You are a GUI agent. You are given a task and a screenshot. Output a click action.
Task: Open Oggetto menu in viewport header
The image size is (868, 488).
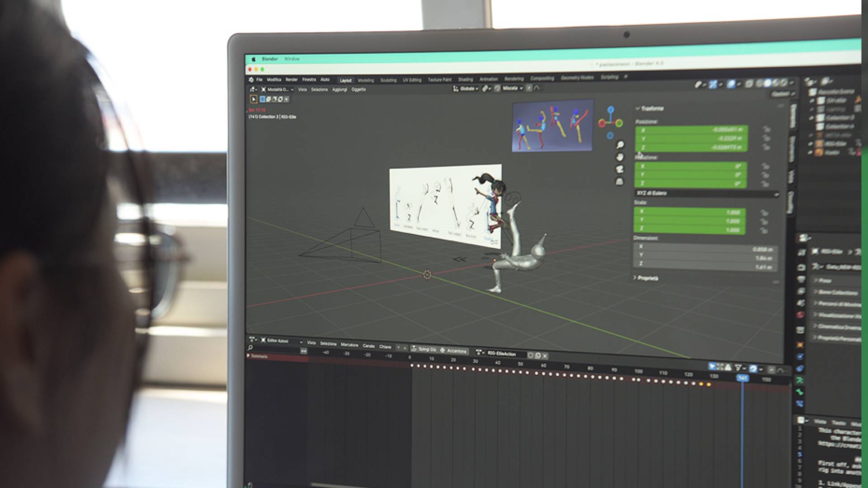click(359, 89)
